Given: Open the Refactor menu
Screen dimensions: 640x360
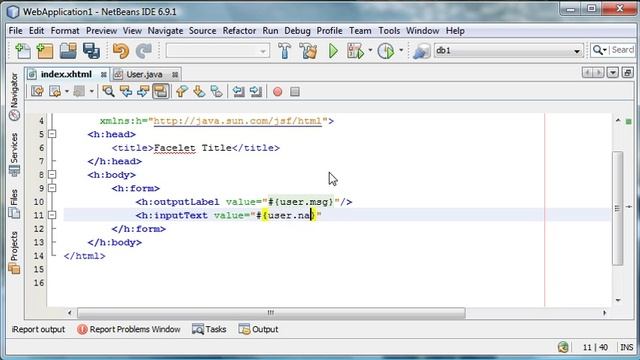Looking at the screenshot, I should 239,31.
